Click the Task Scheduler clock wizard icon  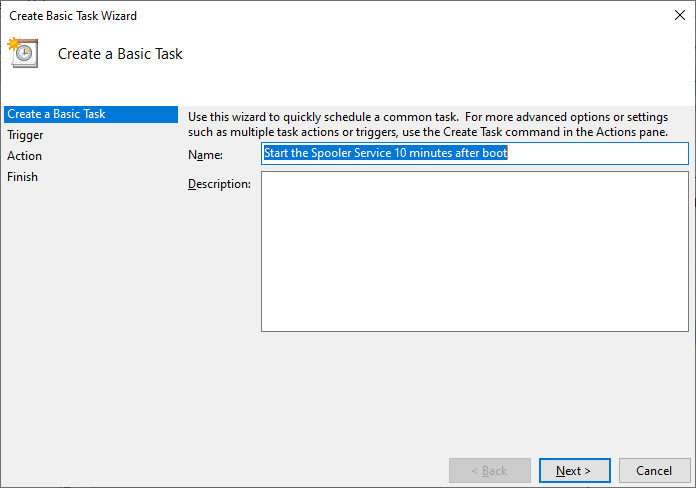[24, 53]
